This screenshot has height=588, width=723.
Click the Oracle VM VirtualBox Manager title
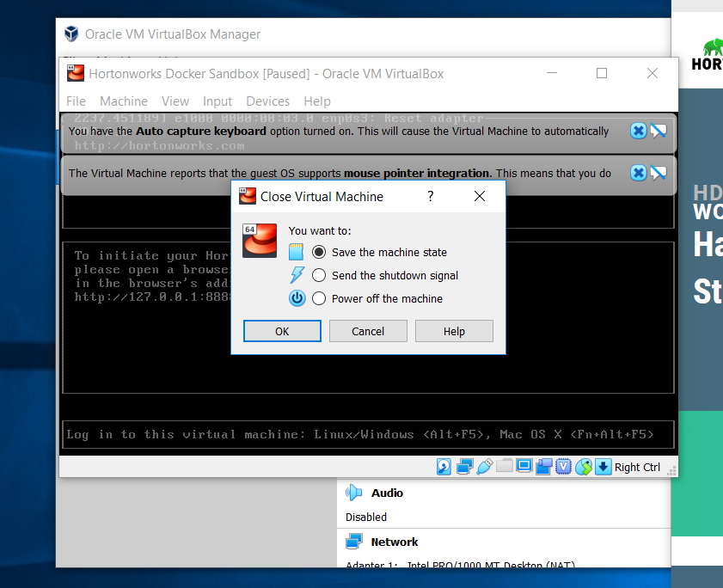173,34
